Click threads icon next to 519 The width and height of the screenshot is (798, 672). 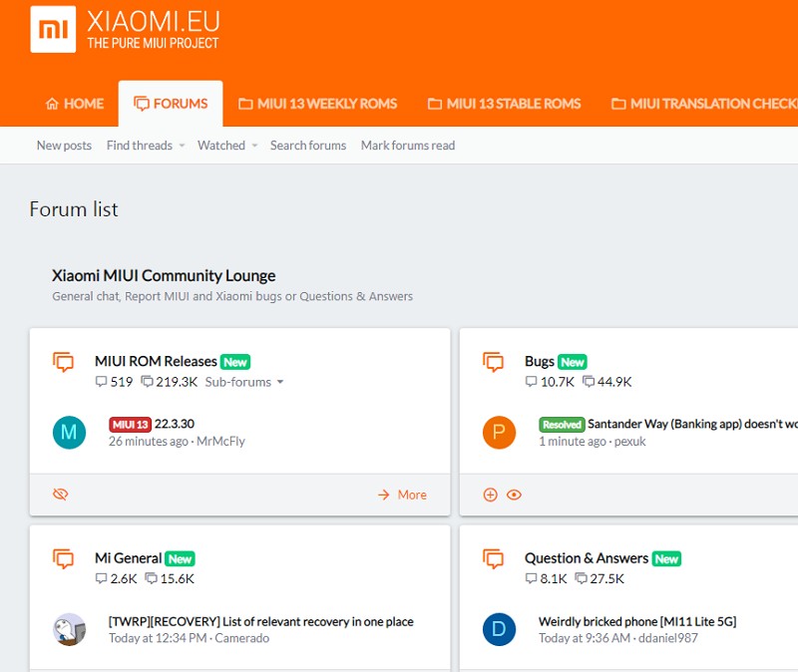102,382
